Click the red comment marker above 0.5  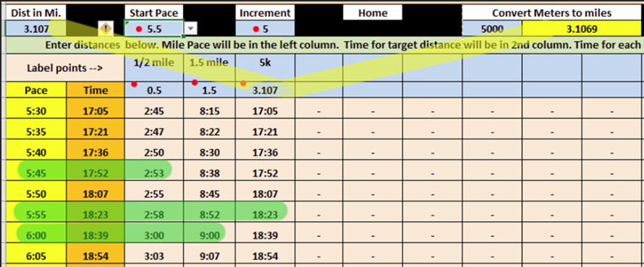coord(134,84)
